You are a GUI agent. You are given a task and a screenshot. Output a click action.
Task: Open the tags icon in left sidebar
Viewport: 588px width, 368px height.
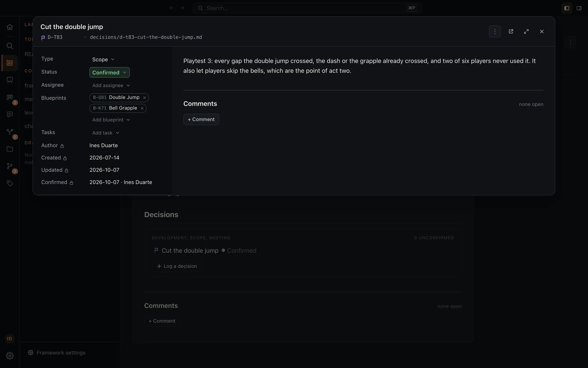(10, 183)
